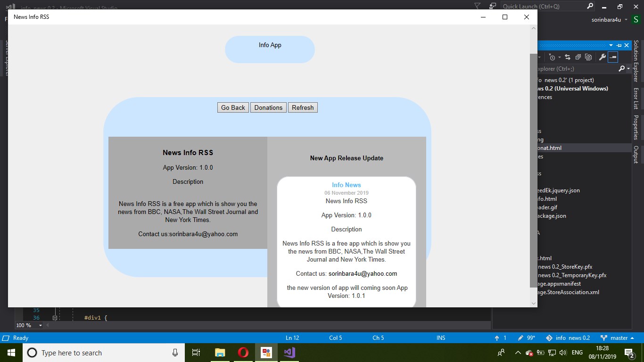Toggle auto-hide pin of Solution Explorer
Viewport: 644px width, 362px height.
coord(619,45)
